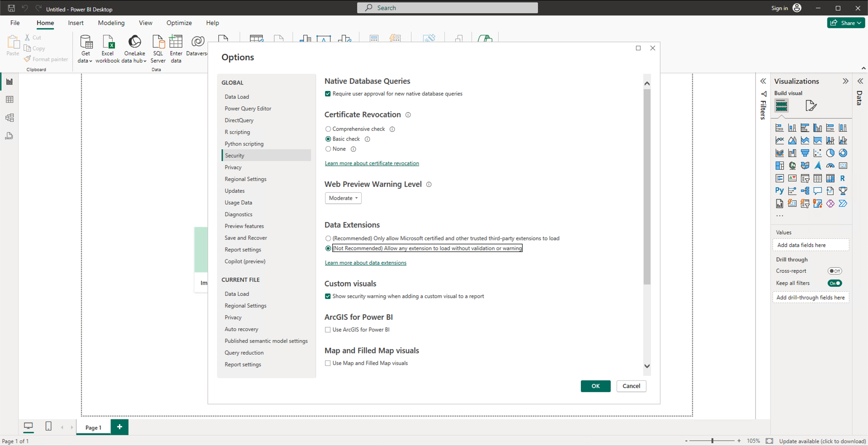Expand the Data pane

click(860, 81)
